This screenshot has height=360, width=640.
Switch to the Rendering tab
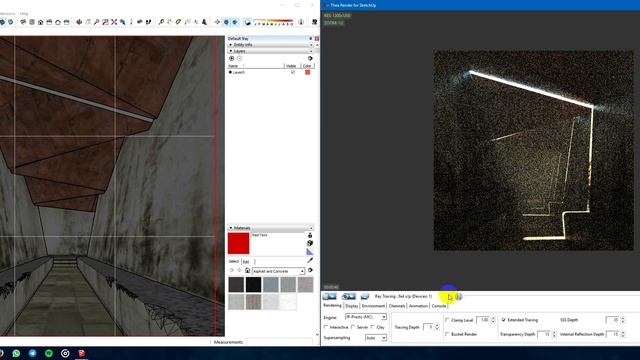point(332,306)
